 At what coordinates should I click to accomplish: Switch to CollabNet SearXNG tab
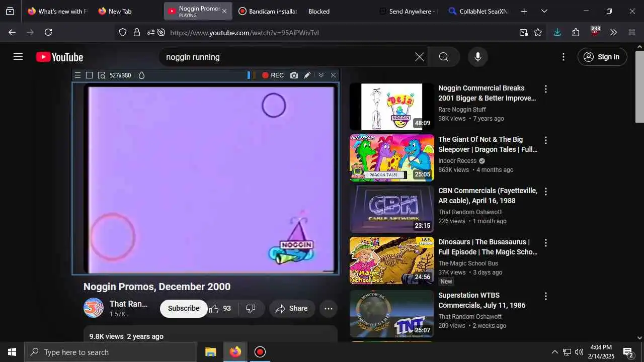pos(478,11)
